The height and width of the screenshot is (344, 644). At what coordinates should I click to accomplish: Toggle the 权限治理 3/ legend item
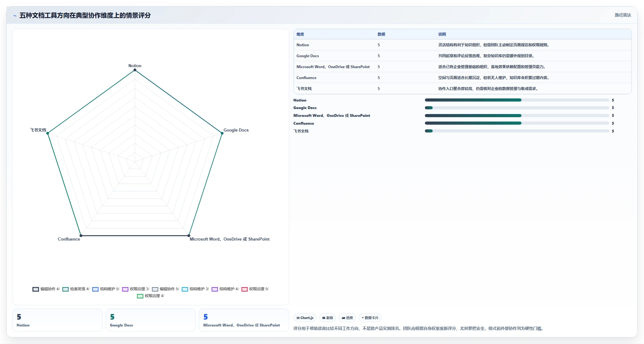[136, 289]
